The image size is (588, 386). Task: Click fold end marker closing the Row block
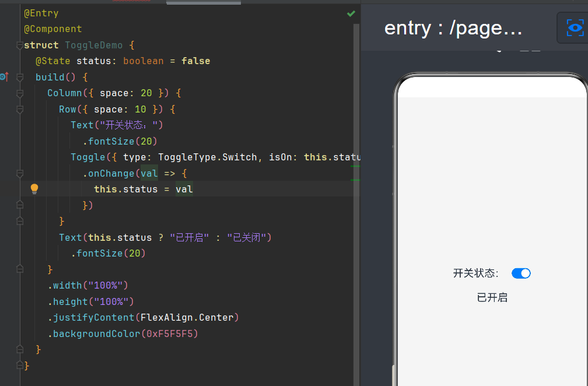point(20,221)
